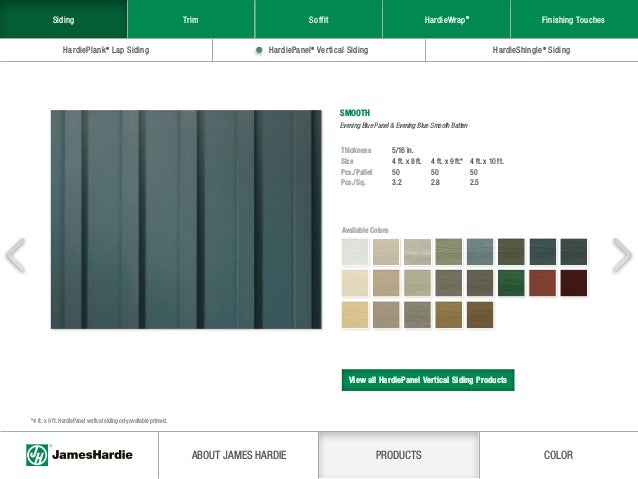Select the bright forest green swatch
638x479 pixels.
coord(511,283)
